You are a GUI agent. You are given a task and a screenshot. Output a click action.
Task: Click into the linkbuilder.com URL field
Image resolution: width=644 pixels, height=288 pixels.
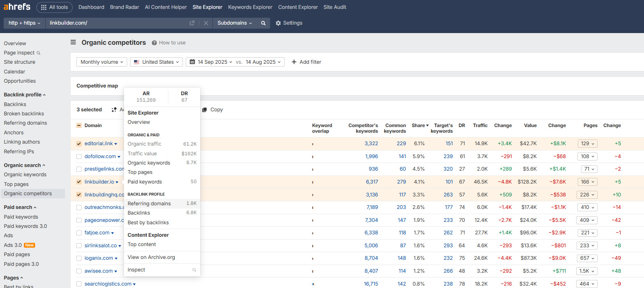117,23
